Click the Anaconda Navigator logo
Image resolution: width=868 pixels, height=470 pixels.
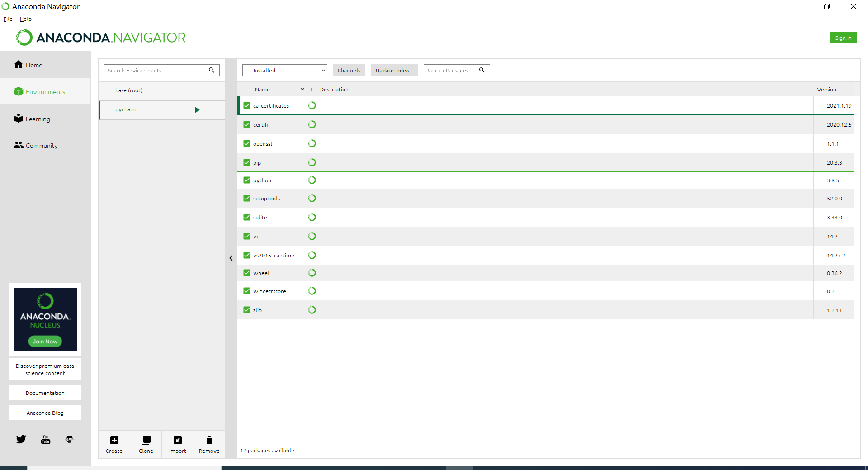point(101,38)
